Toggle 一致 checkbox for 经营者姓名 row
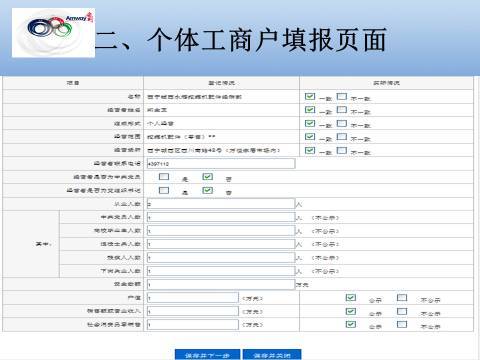The image size is (480, 360). (x=310, y=110)
